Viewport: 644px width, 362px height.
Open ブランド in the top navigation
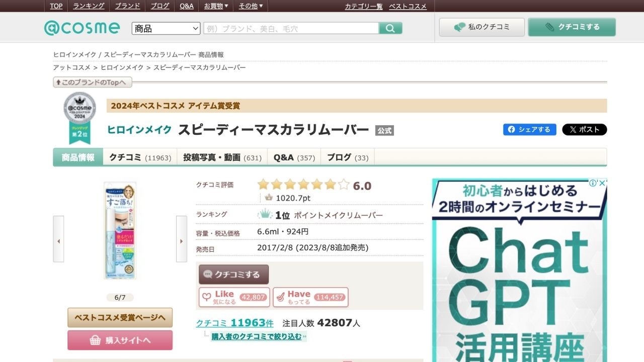pos(128,6)
